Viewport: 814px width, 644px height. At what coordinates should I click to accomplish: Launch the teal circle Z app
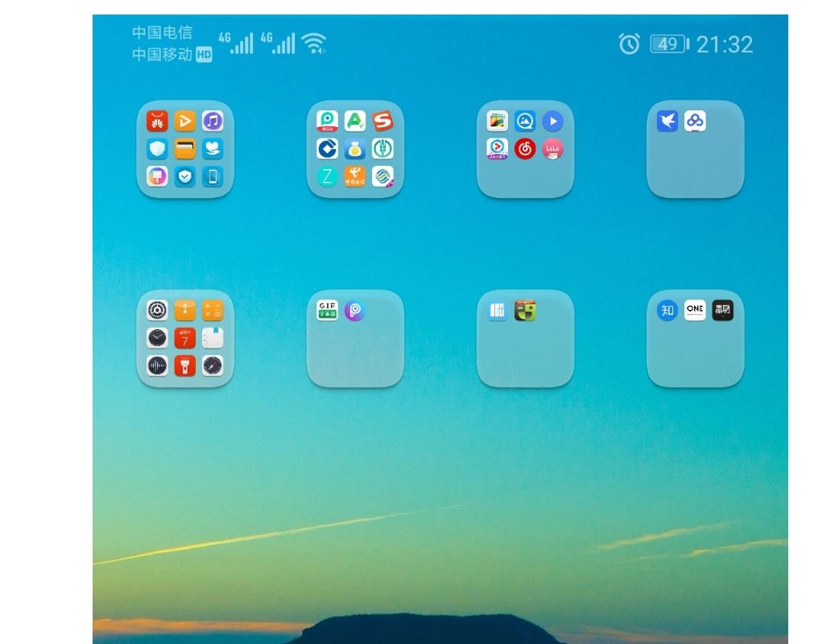point(328,176)
